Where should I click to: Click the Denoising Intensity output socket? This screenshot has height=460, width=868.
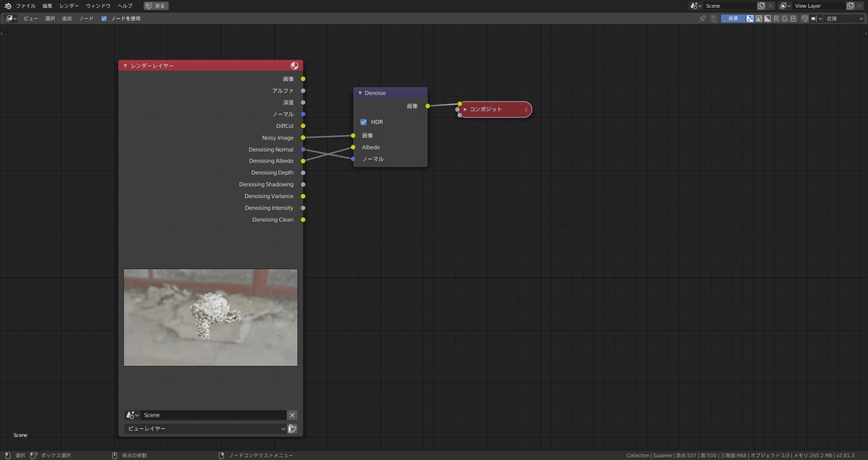click(303, 208)
